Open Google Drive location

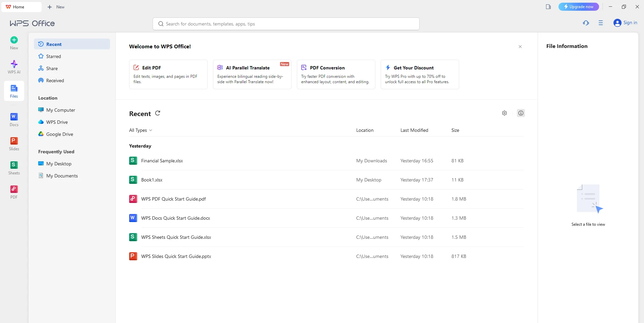(x=72, y=134)
